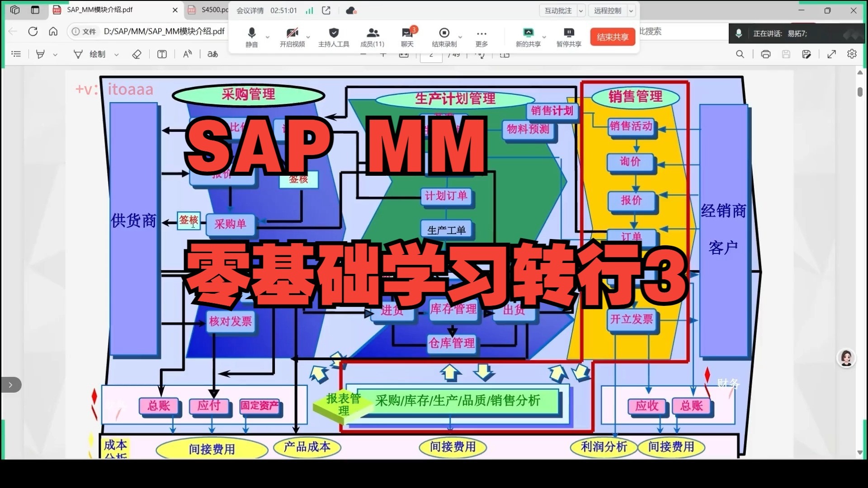Click the red 结束共享 button
This screenshot has height=488, width=868.
point(613,37)
